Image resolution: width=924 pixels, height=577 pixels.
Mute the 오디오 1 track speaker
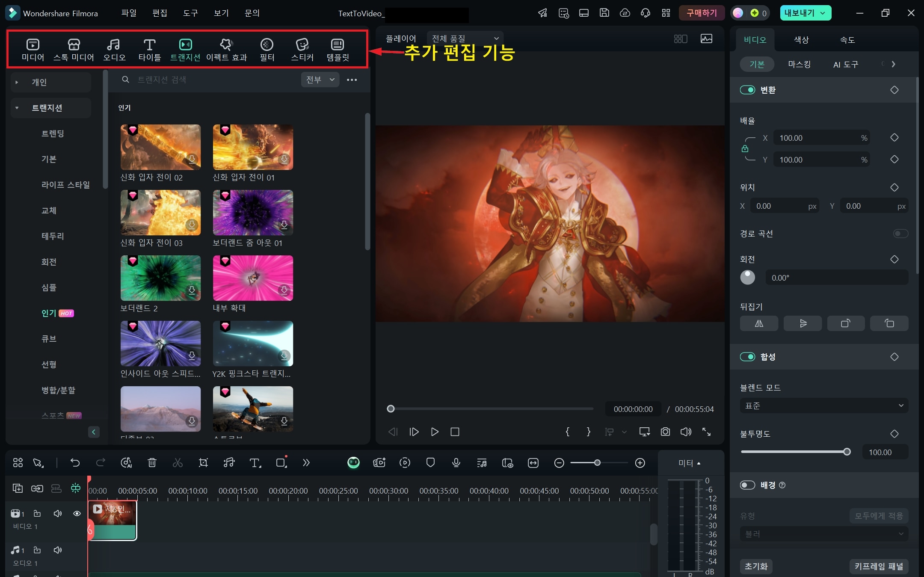(x=57, y=550)
